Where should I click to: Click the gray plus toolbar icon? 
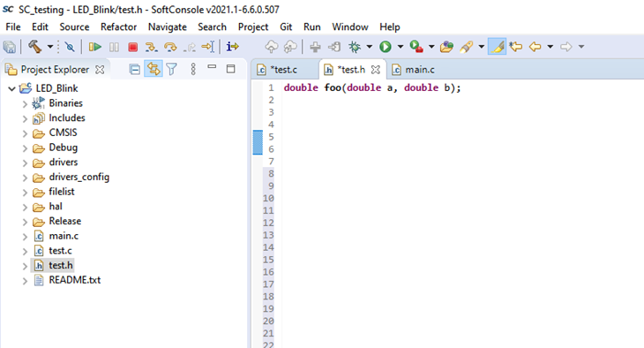[316, 47]
